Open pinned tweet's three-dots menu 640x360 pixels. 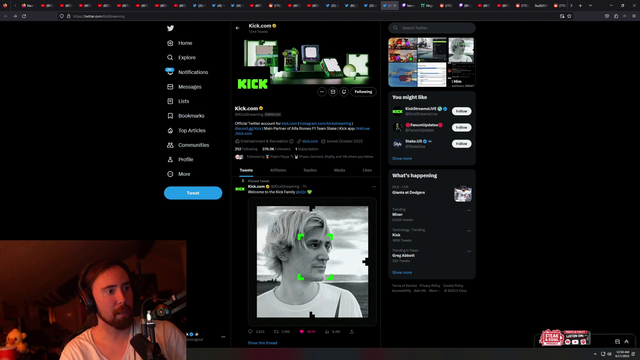click(x=374, y=187)
